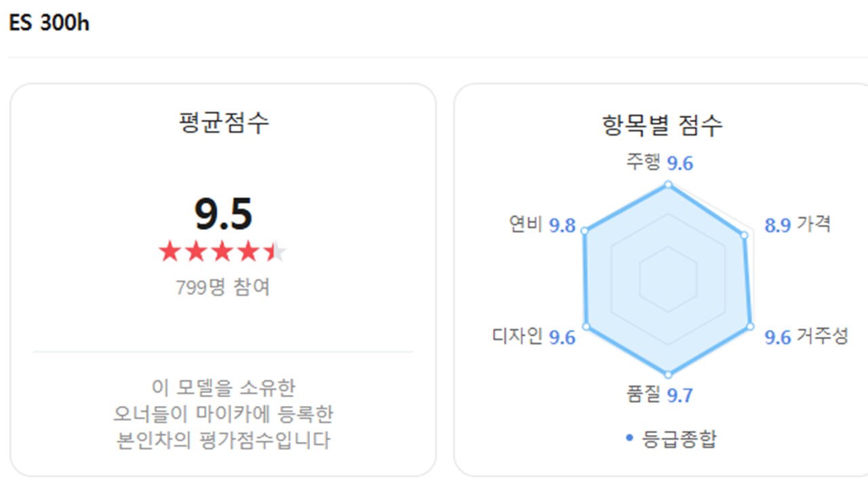The height and width of the screenshot is (488, 868).
Task: Click the 9.5 average score number
Action: [223, 214]
